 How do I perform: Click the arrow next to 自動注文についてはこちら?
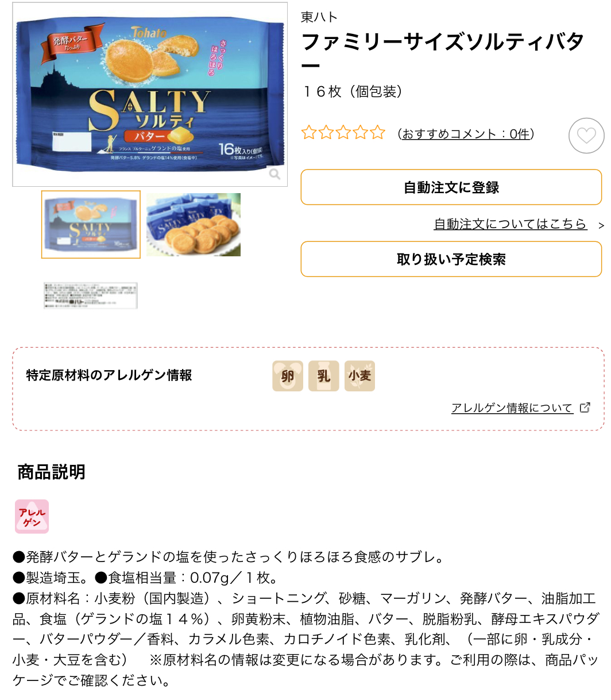(601, 225)
